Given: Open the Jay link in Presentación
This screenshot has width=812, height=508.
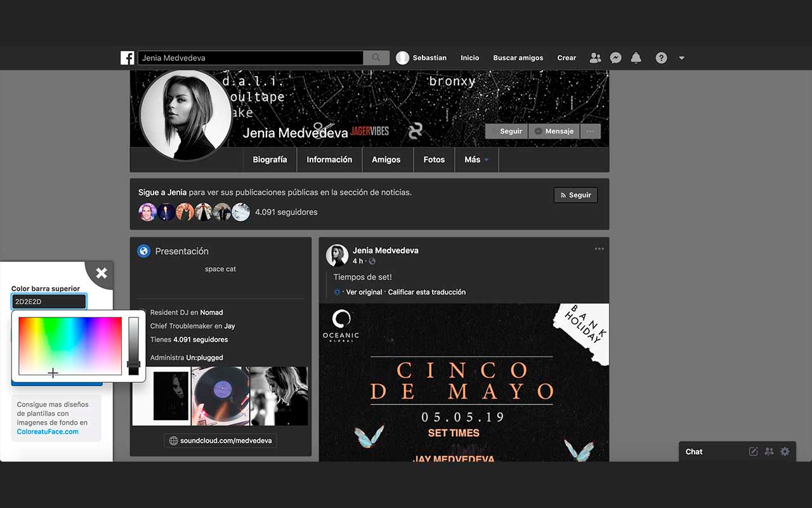Looking at the screenshot, I should [230, 326].
